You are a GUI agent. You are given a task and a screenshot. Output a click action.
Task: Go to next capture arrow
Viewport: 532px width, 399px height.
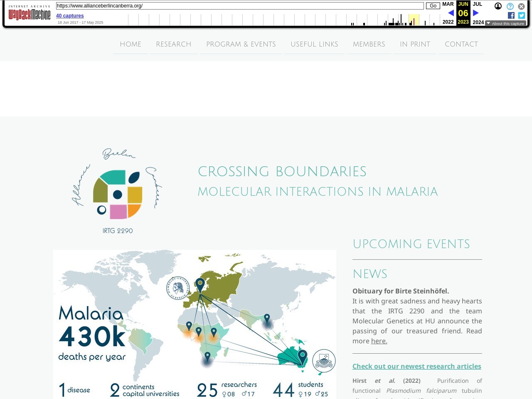tap(476, 13)
